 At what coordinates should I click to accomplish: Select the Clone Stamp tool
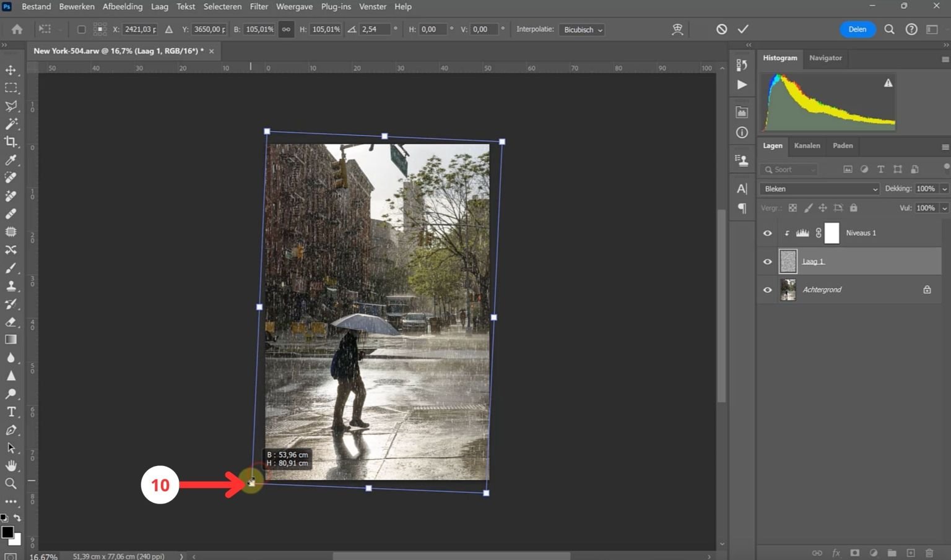pos(11,286)
